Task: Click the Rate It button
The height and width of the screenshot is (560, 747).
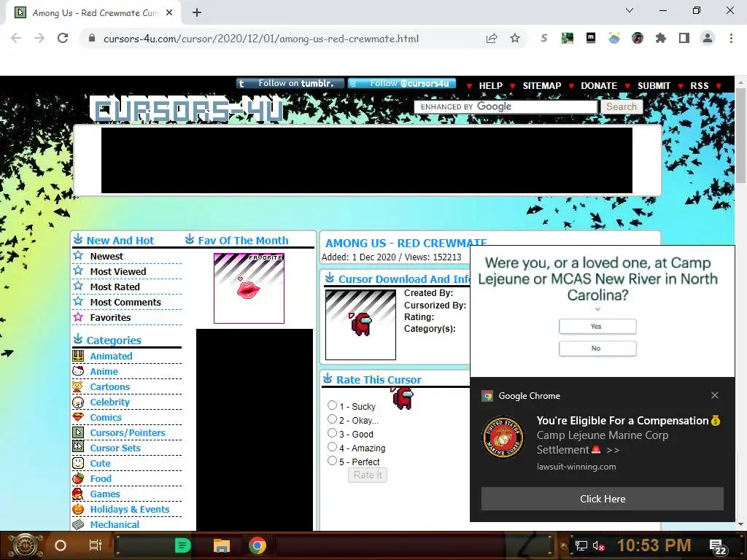Action: (x=368, y=475)
